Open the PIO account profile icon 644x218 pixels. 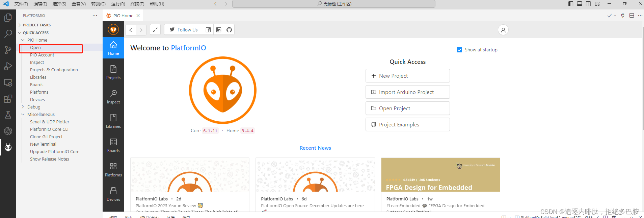[503, 30]
